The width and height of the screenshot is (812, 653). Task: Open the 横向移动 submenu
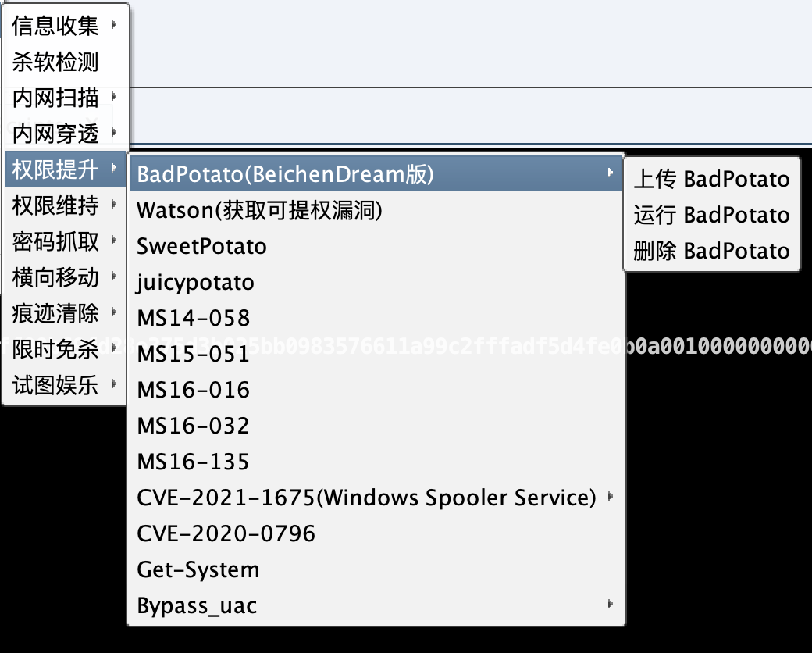(x=66, y=277)
